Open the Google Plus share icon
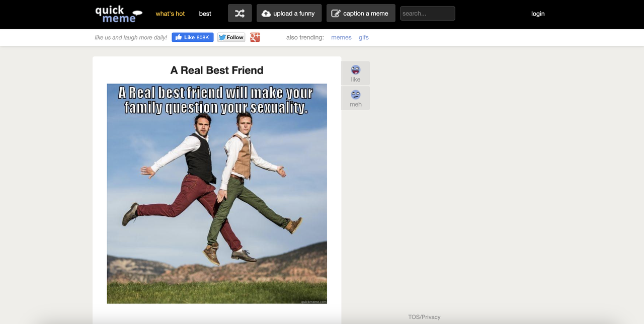Image resolution: width=644 pixels, height=324 pixels. pyautogui.click(x=255, y=37)
